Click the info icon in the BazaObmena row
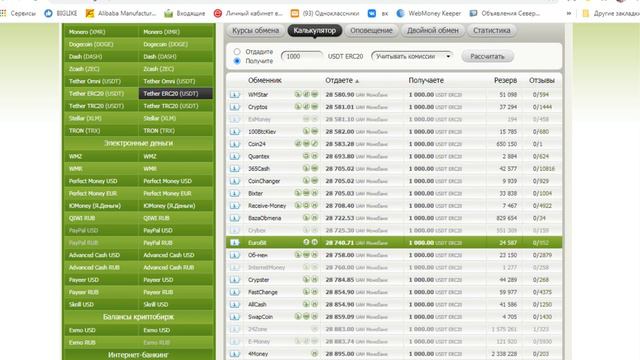 click(235, 218)
